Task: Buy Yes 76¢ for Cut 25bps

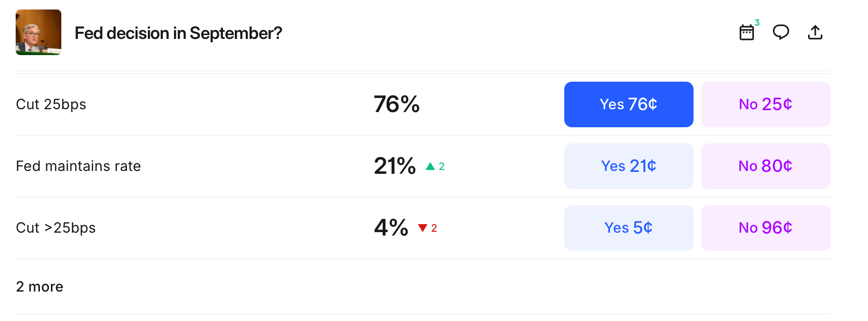Action: pos(628,104)
